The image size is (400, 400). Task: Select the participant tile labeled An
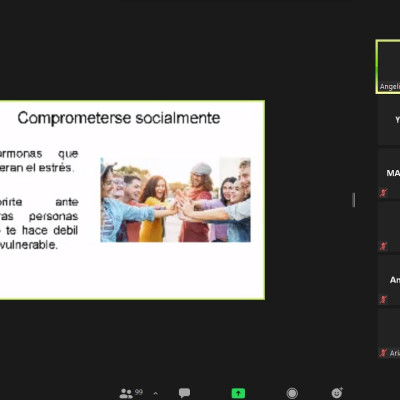pyautogui.click(x=389, y=280)
